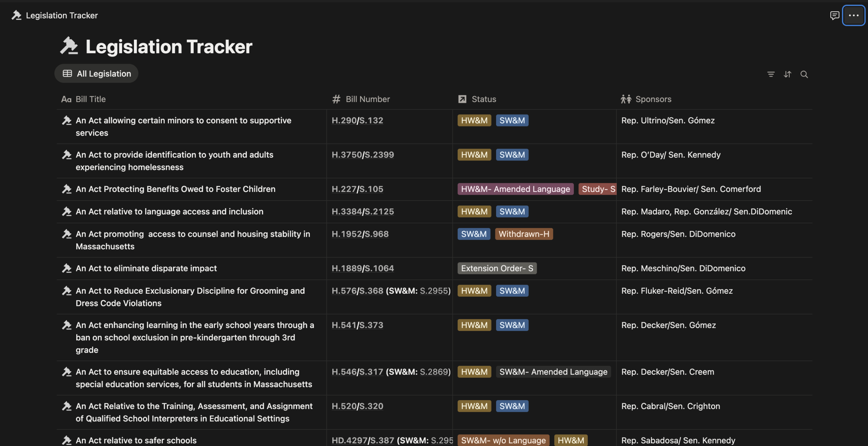
Task: Click the gavel icon beside the page title
Action: click(69, 46)
